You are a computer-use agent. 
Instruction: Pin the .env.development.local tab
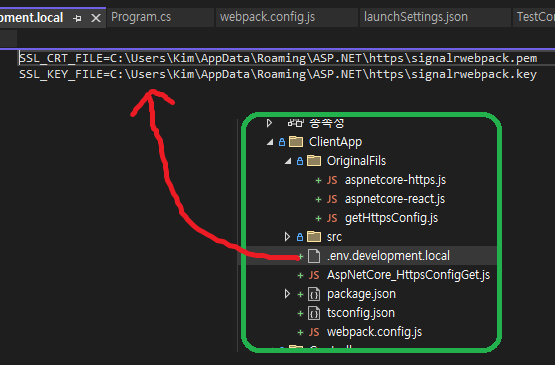click(77, 18)
